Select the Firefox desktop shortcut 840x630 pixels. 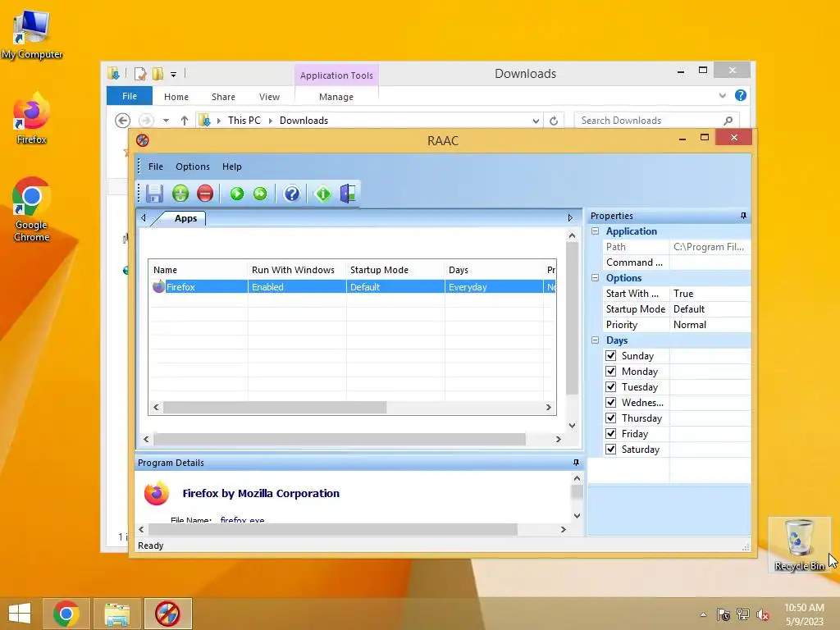pyautogui.click(x=32, y=118)
